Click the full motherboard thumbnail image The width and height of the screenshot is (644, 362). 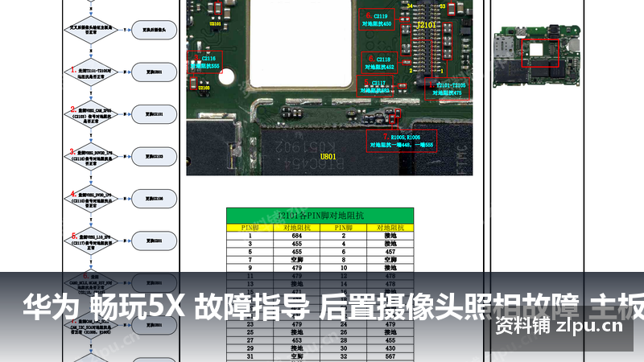[x=536, y=56]
